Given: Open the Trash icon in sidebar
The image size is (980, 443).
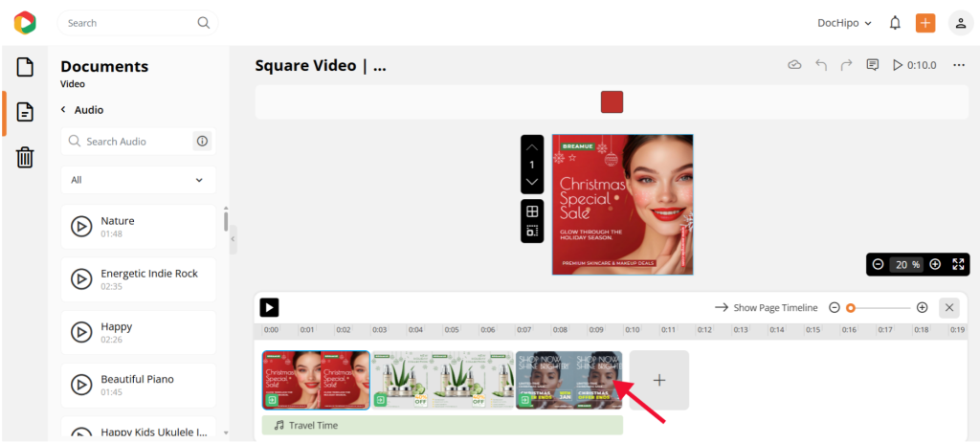Looking at the screenshot, I should tap(24, 157).
